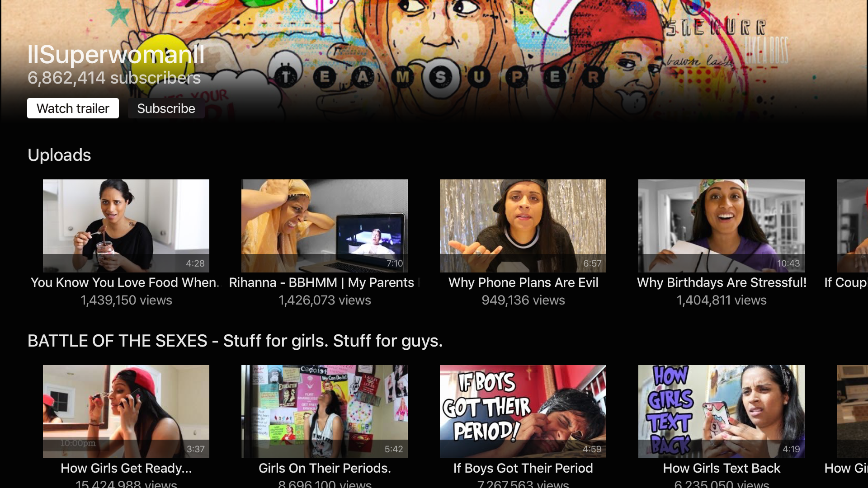Open the Why Birthdays Are Stressful thumbnail
Viewport: 868px width, 488px height.
tap(721, 225)
